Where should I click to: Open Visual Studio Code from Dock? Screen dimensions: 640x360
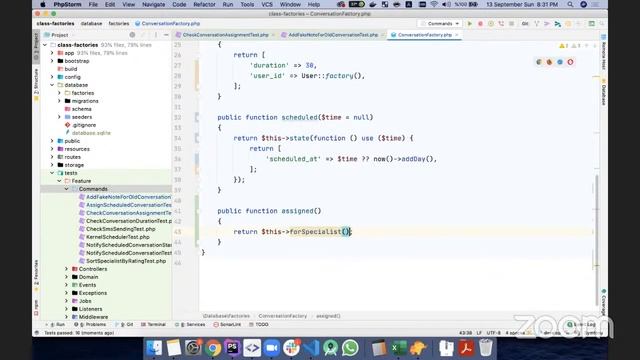[311, 348]
